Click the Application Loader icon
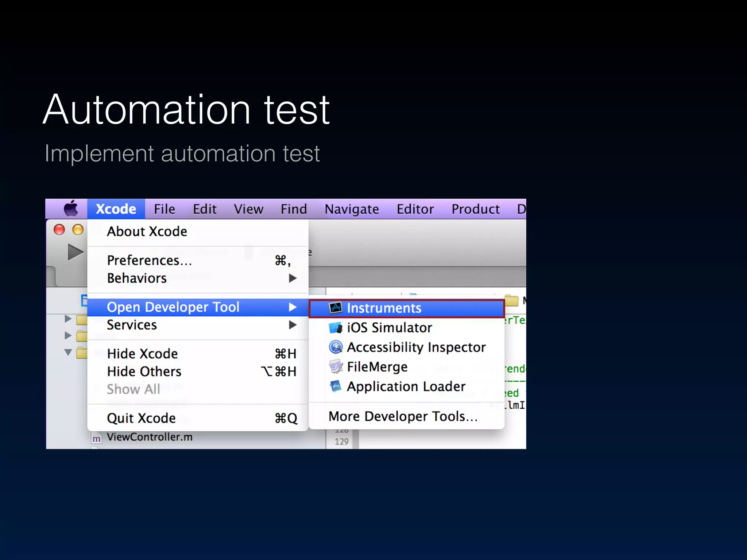 (x=336, y=386)
